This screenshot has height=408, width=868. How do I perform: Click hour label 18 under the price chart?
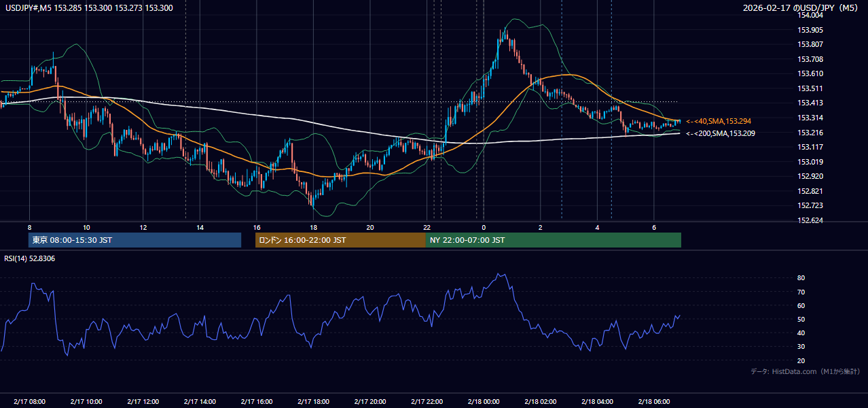tap(313, 227)
